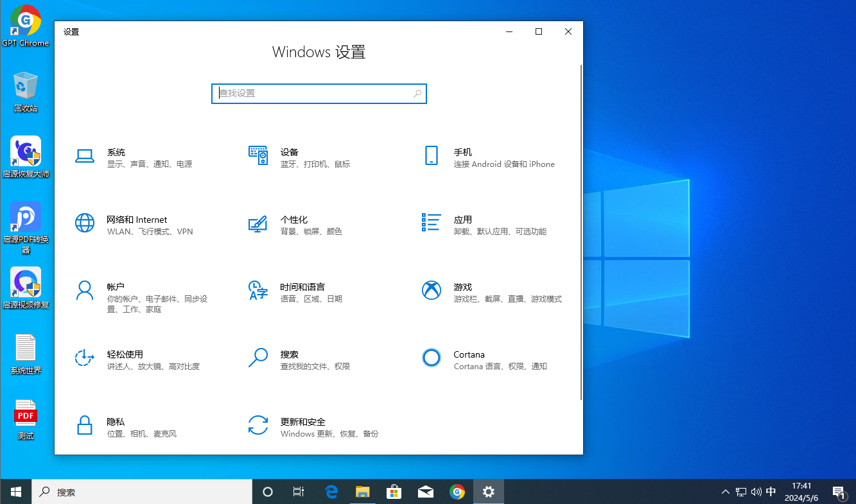
Task: Open Microsoft Store from the taskbar
Action: coord(394,492)
